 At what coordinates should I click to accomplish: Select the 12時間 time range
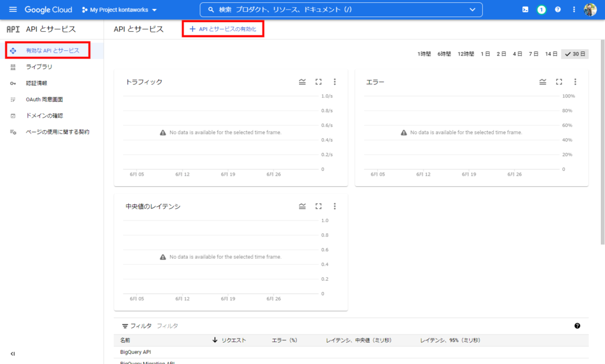[x=466, y=54]
